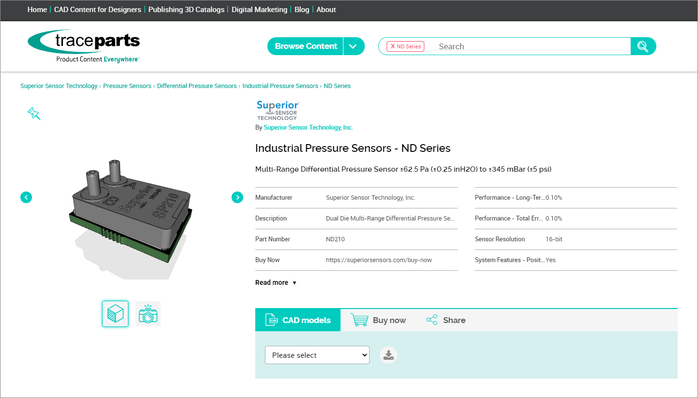The image size is (698, 398).
Task: Click the Differential Pressure Sensors breadcrumb
Action: coord(197,86)
